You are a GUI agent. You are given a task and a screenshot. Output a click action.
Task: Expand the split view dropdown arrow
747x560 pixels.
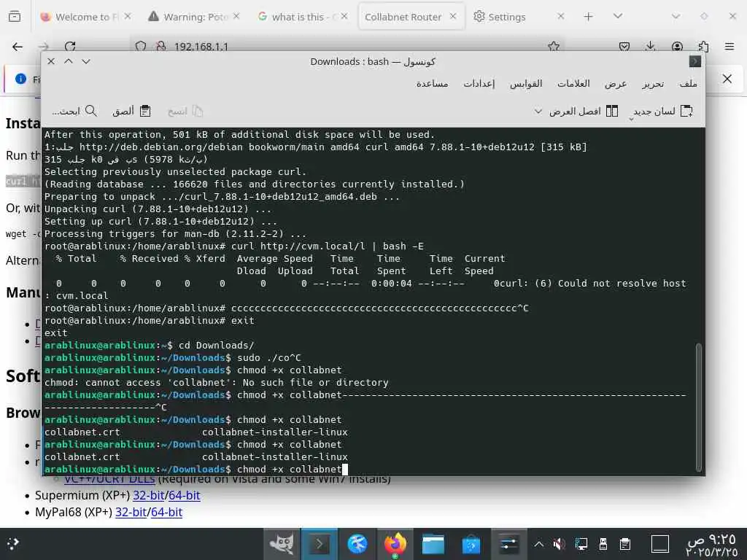click(x=538, y=111)
